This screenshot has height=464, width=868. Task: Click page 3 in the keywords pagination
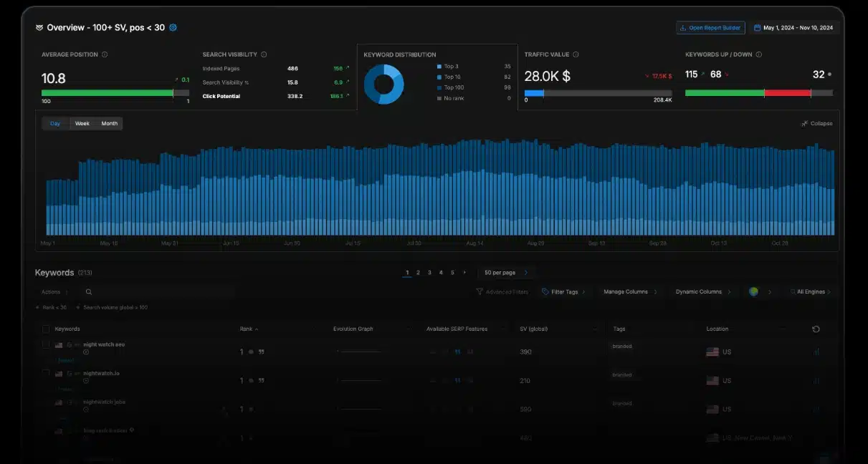[429, 272]
